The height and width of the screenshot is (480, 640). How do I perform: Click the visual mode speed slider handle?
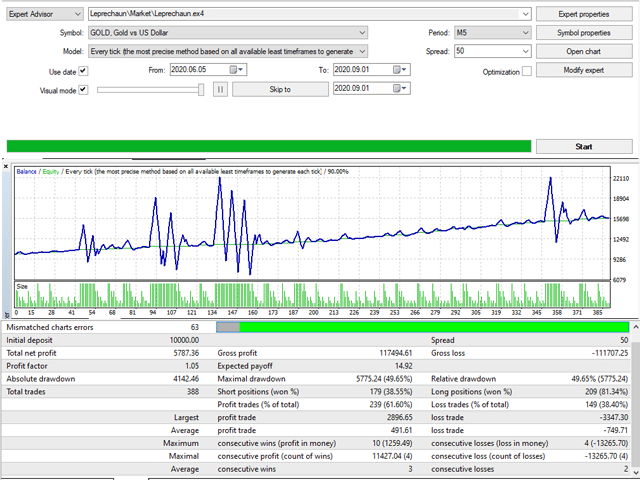(202, 89)
